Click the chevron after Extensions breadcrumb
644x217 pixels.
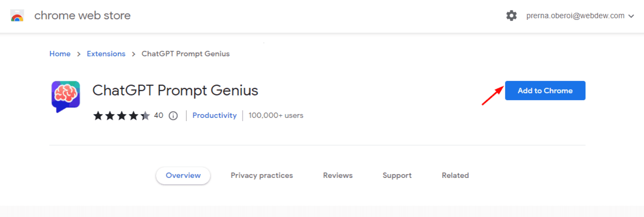coord(134,54)
